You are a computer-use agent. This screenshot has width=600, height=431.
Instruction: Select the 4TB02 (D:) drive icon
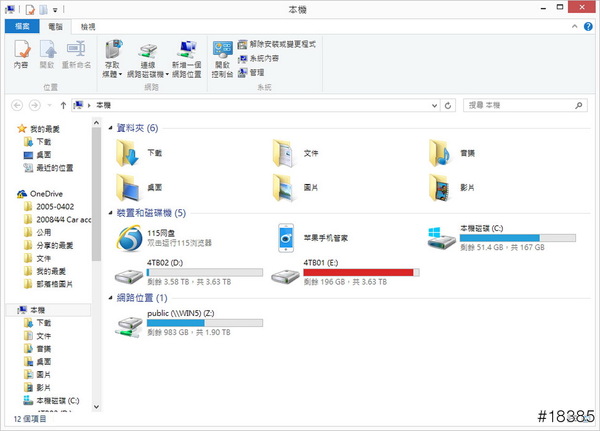pos(129,276)
